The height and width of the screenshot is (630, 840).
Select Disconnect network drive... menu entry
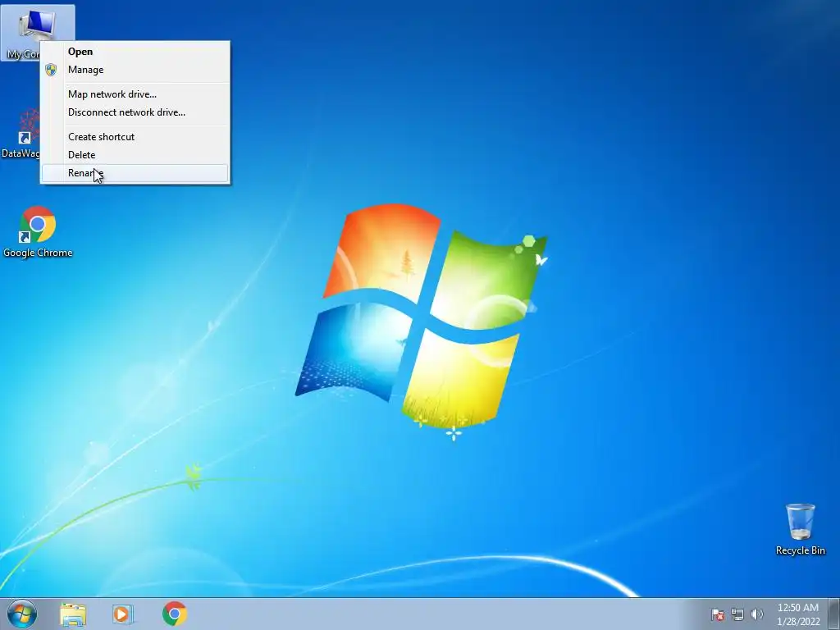[x=135, y=112]
